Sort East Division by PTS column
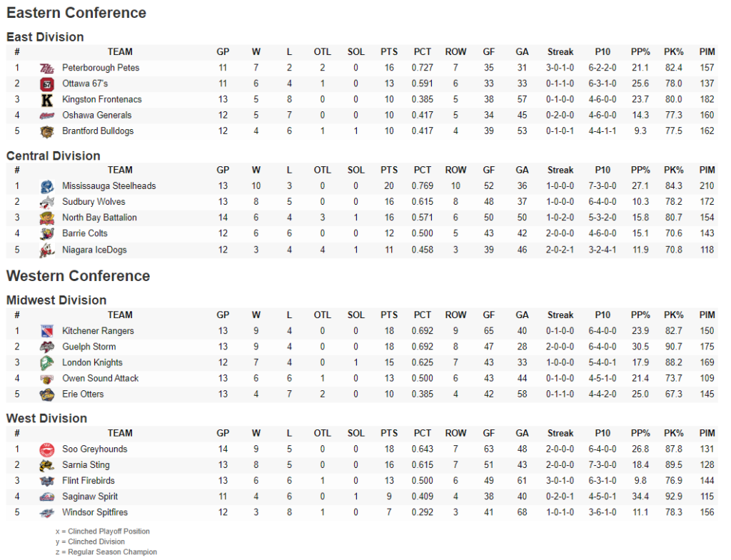Screen dimensions: 731x560 pos(389,52)
